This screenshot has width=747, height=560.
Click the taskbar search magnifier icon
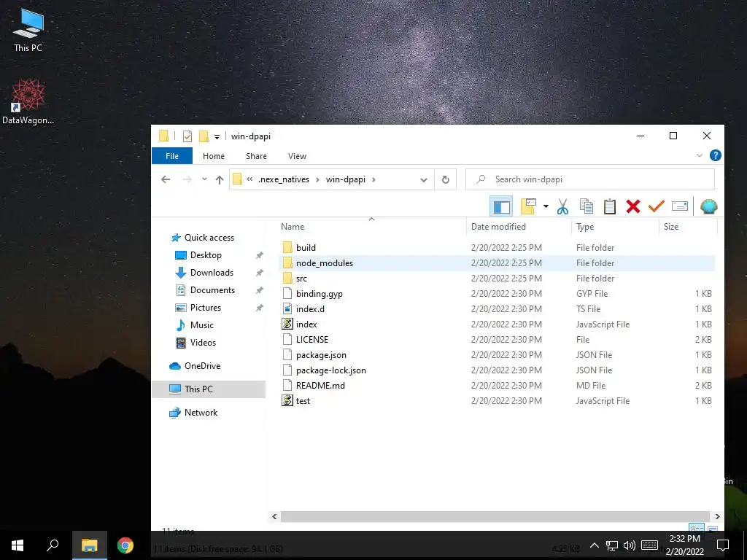click(53, 545)
